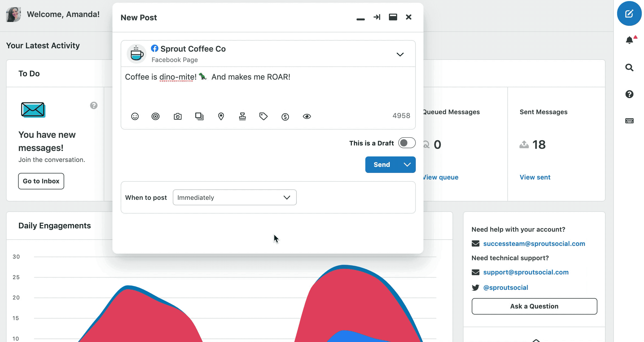Click the Your Latest Activity heading
This screenshot has width=644, height=342.
point(43,46)
